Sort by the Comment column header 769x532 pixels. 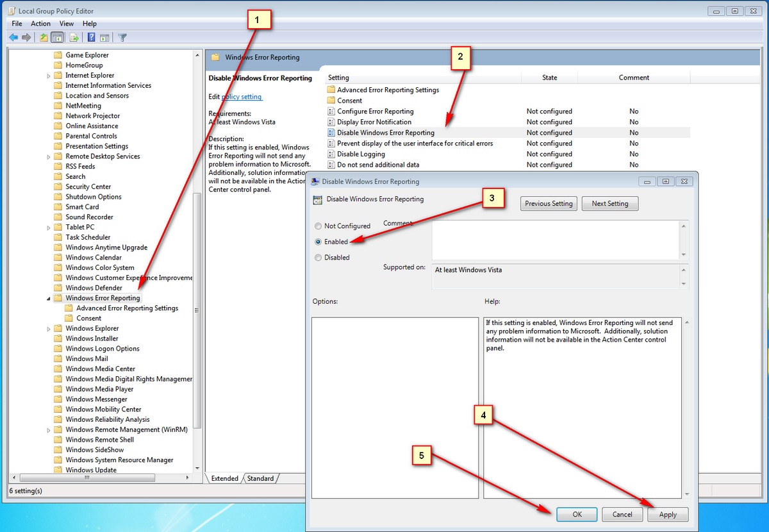[634, 78]
